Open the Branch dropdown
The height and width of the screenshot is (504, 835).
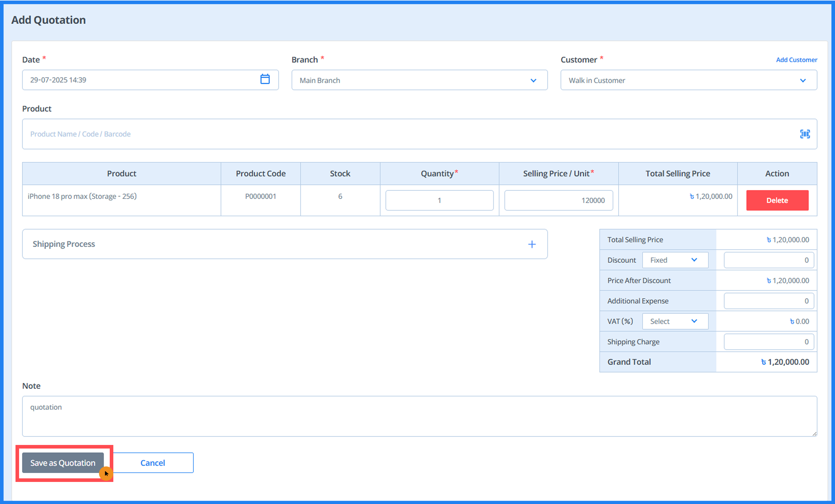coord(419,80)
